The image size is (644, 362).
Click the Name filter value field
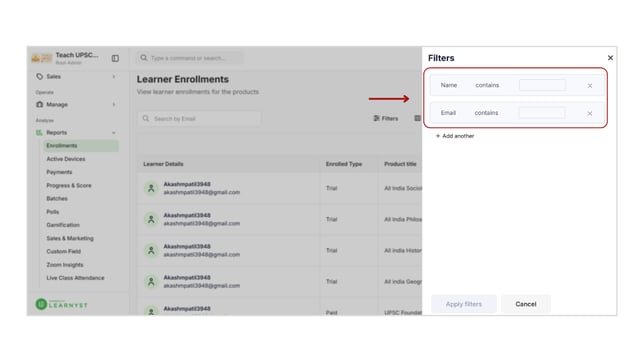pyautogui.click(x=542, y=85)
